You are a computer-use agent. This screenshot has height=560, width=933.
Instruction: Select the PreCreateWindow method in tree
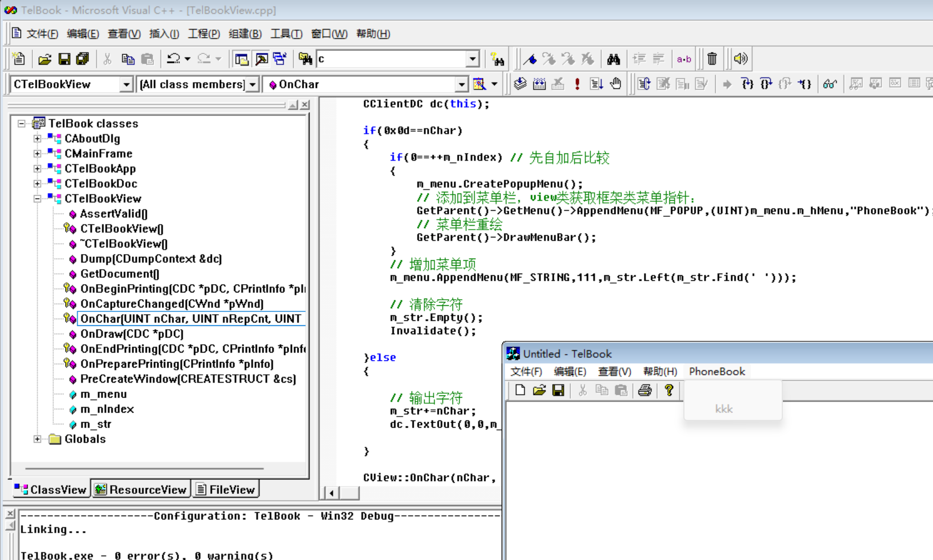(188, 379)
